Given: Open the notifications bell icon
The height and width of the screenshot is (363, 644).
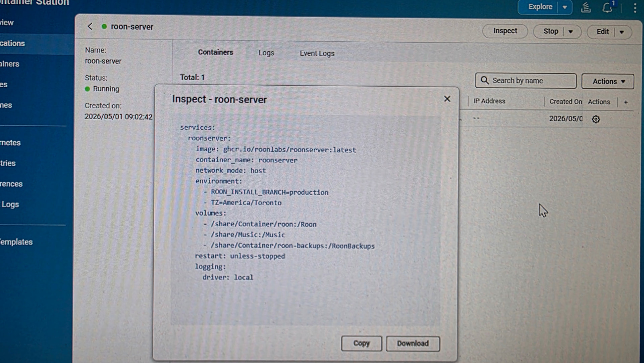Looking at the screenshot, I should tap(607, 7).
